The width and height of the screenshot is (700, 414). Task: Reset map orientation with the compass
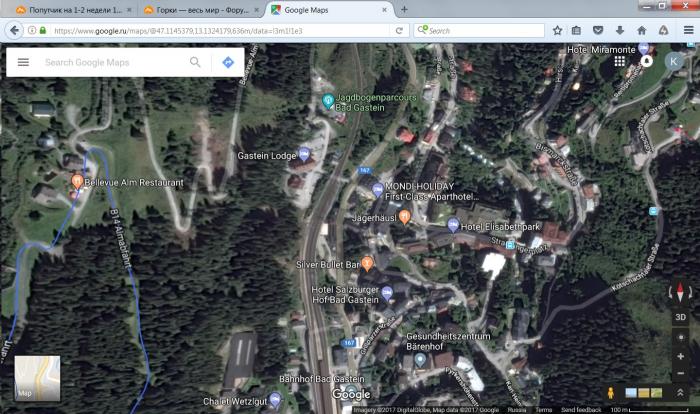[x=680, y=293]
